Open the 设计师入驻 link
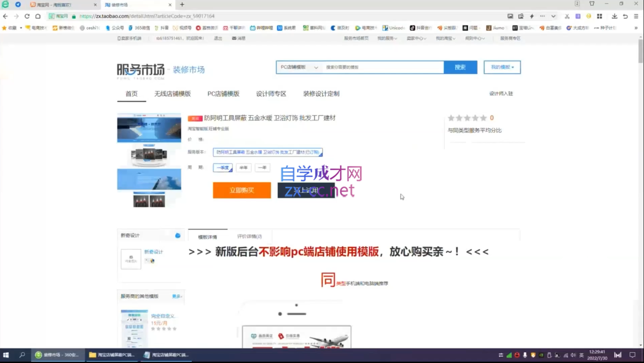 click(501, 93)
